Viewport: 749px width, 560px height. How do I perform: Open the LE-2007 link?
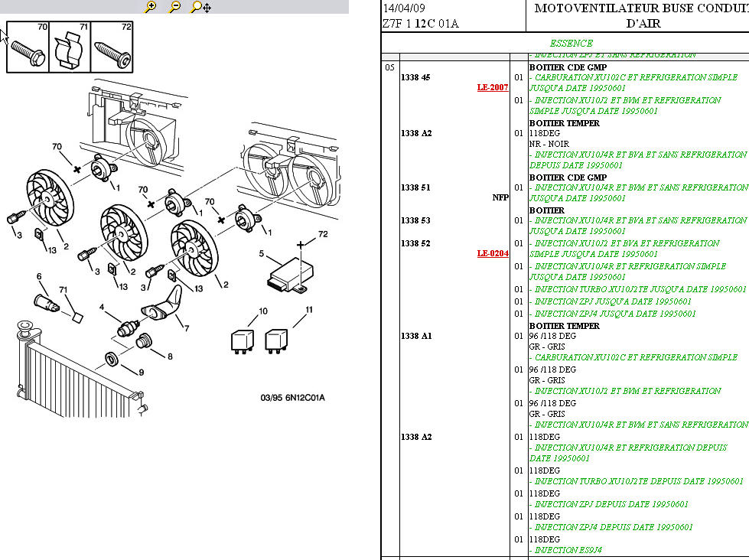[x=493, y=88]
